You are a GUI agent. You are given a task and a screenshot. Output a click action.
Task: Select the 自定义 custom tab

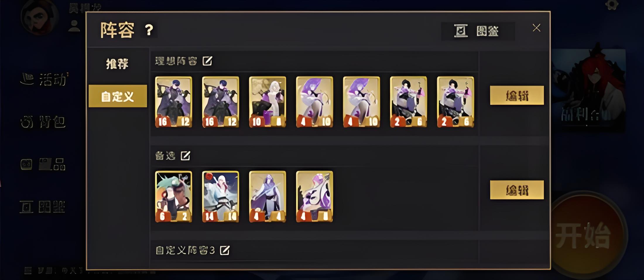coord(118,96)
